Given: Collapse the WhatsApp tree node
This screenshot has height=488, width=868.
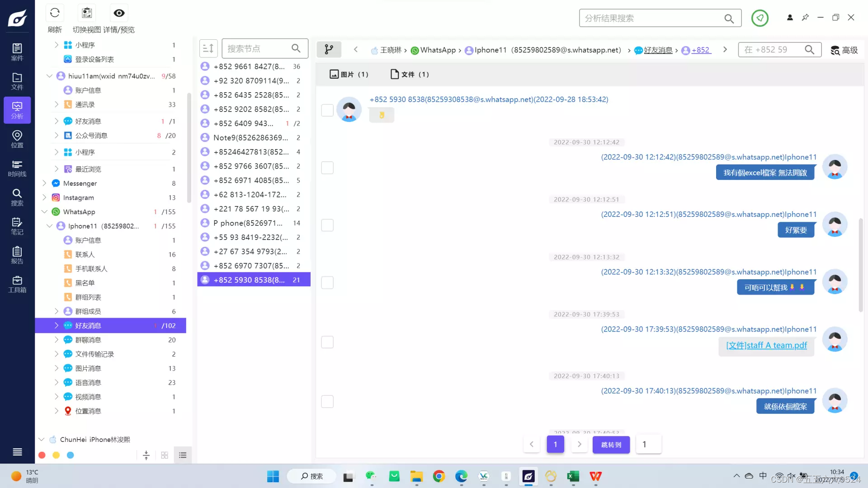Looking at the screenshot, I should pyautogui.click(x=44, y=211).
